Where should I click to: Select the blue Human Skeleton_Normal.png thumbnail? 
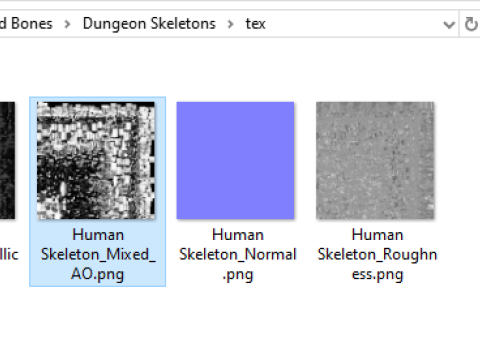235,160
